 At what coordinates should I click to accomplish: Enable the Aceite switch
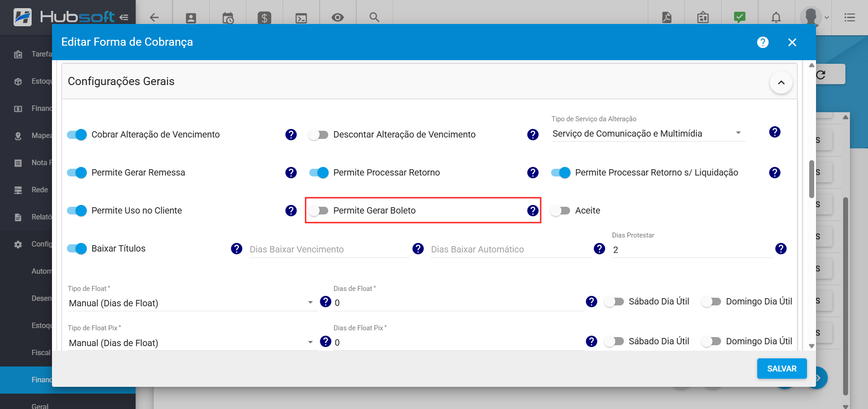pyautogui.click(x=561, y=210)
